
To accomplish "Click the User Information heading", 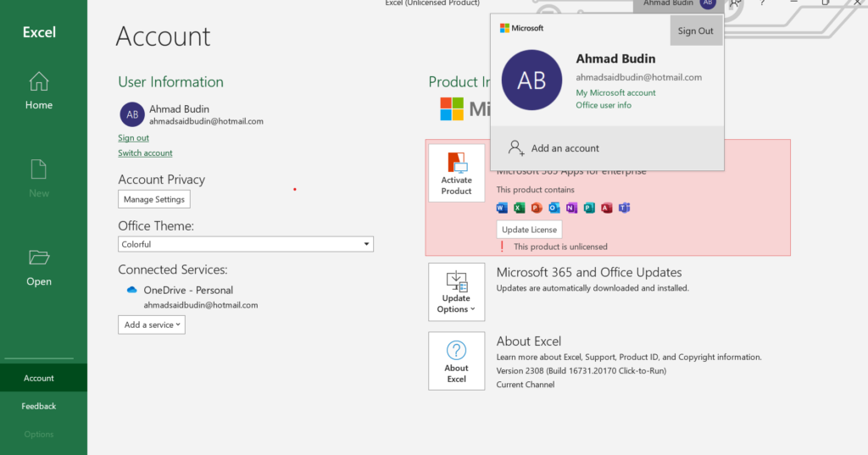I will [x=171, y=82].
